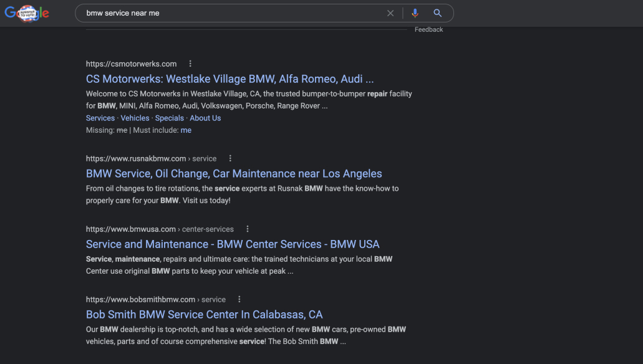Click the Must include "me" link
The width and height of the screenshot is (643, 364).
186,130
